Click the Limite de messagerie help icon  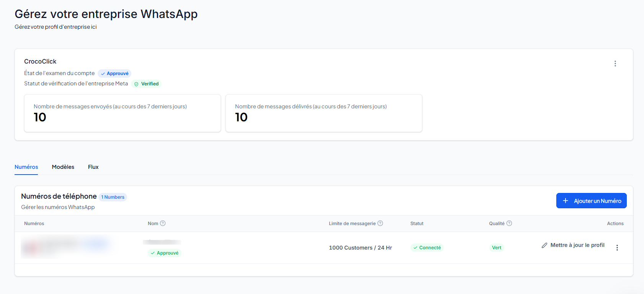coord(380,223)
